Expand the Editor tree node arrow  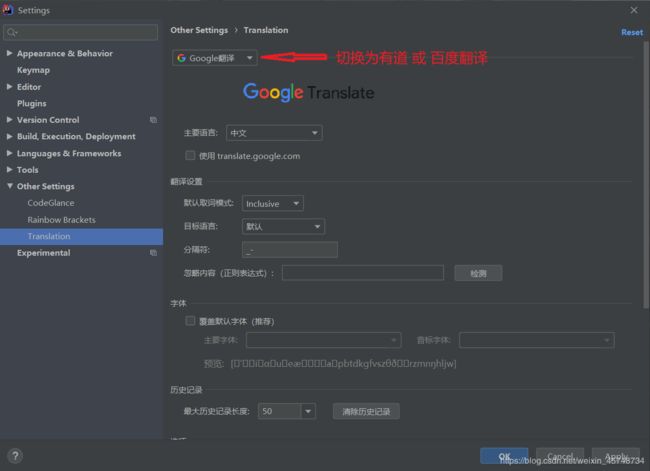point(9,87)
